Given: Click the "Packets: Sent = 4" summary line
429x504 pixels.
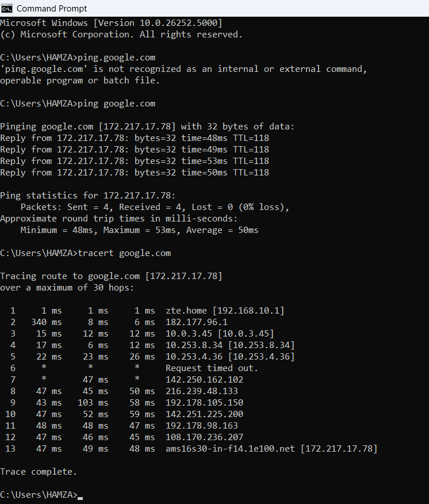Looking at the screenshot, I should point(154,207).
